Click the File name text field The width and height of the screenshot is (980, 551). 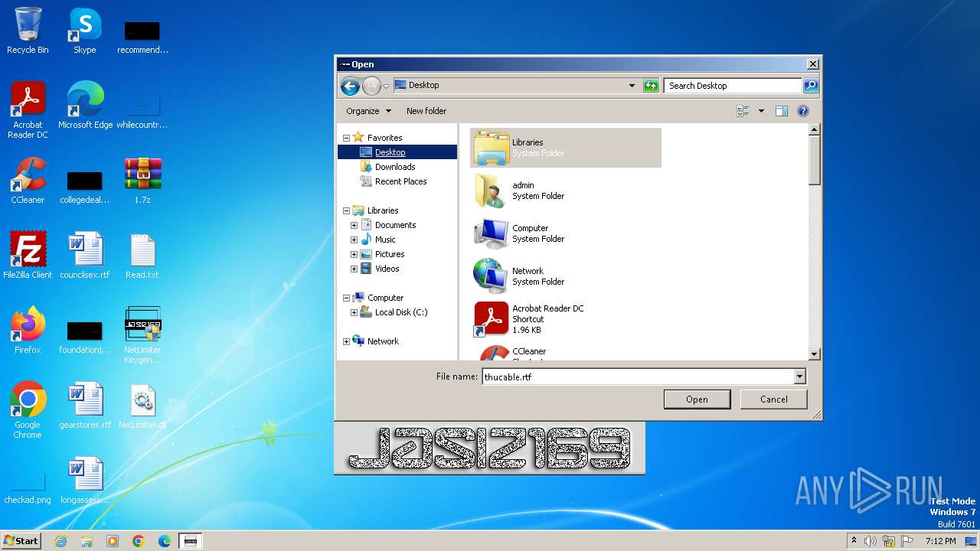(x=638, y=377)
